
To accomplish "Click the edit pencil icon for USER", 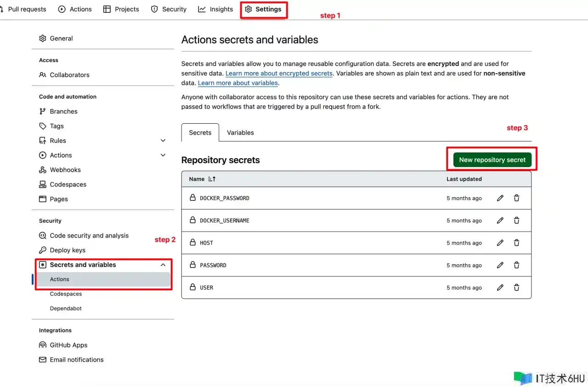I will 500,288.
